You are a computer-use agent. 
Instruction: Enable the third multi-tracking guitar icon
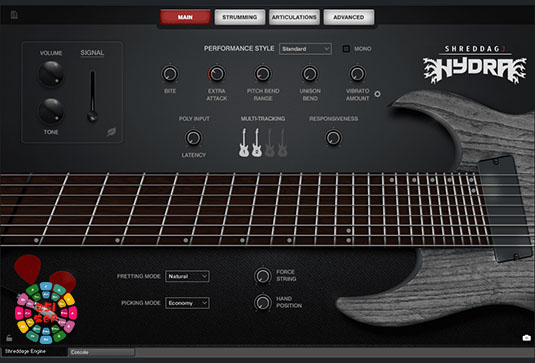[x=270, y=143]
